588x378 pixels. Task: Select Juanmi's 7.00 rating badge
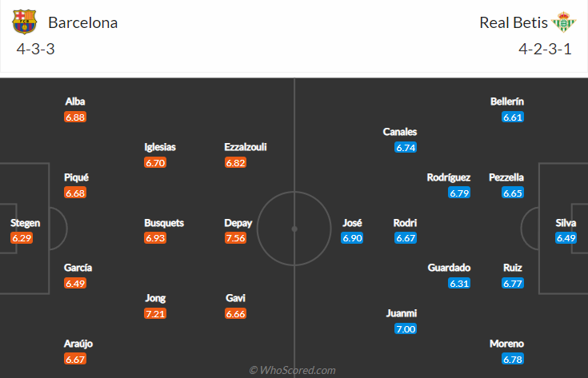(406, 329)
